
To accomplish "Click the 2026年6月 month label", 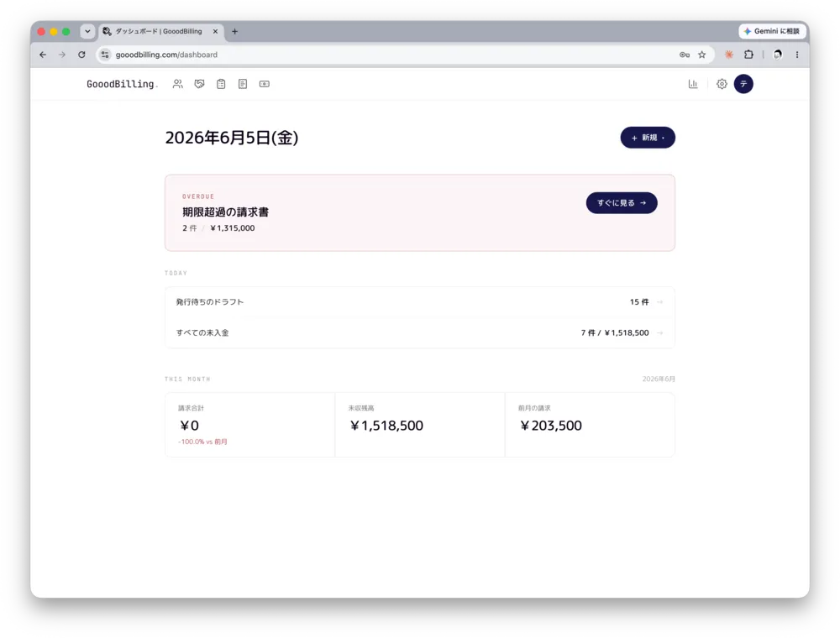I will [659, 379].
